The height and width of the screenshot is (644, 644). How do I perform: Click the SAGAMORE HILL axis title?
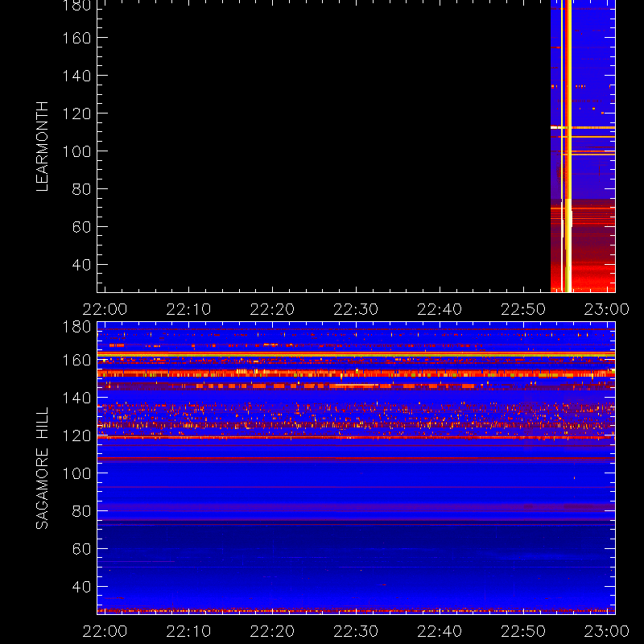[x=42, y=469]
